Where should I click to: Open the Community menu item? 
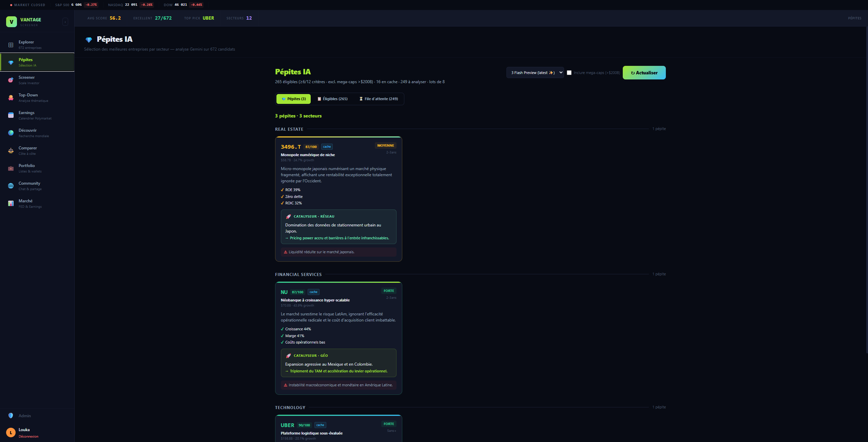coord(29,186)
